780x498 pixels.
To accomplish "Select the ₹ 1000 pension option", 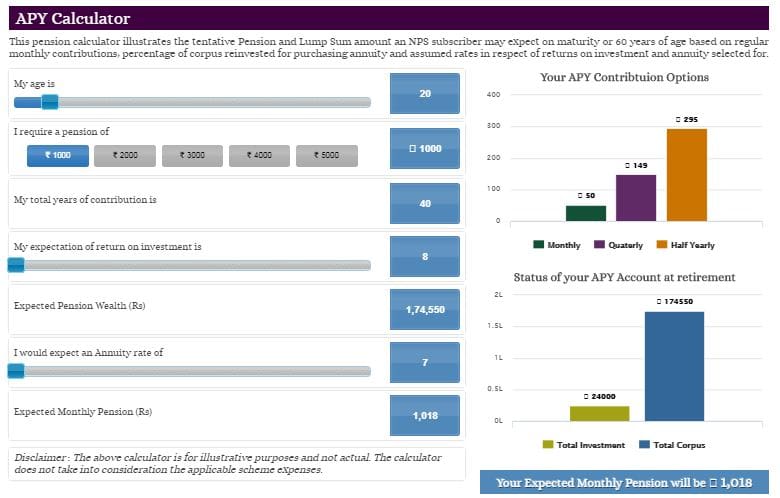I will [x=58, y=155].
